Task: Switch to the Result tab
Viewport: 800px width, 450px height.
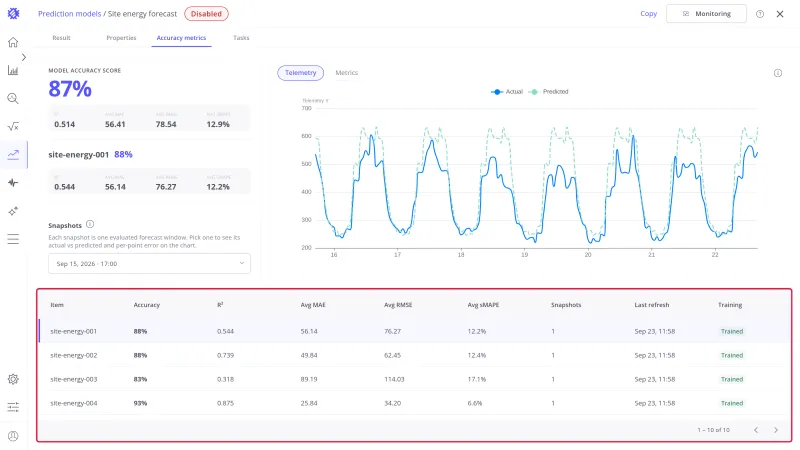Action: click(x=61, y=38)
